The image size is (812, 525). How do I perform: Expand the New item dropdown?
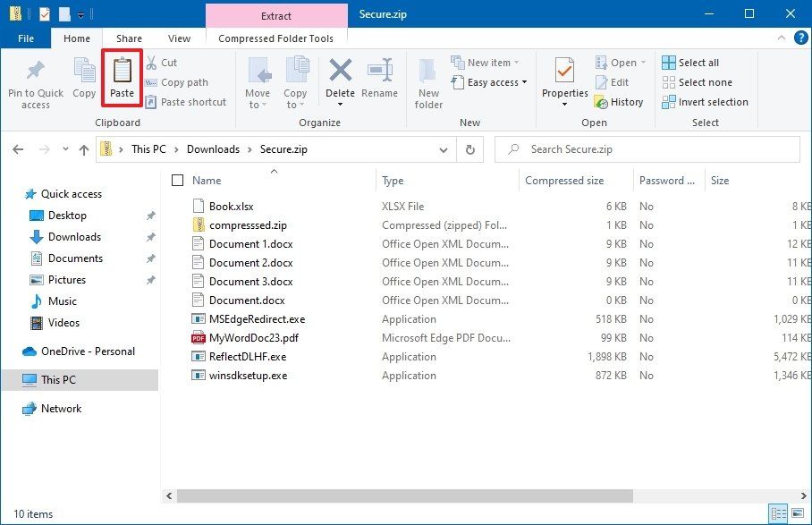tap(486, 62)
